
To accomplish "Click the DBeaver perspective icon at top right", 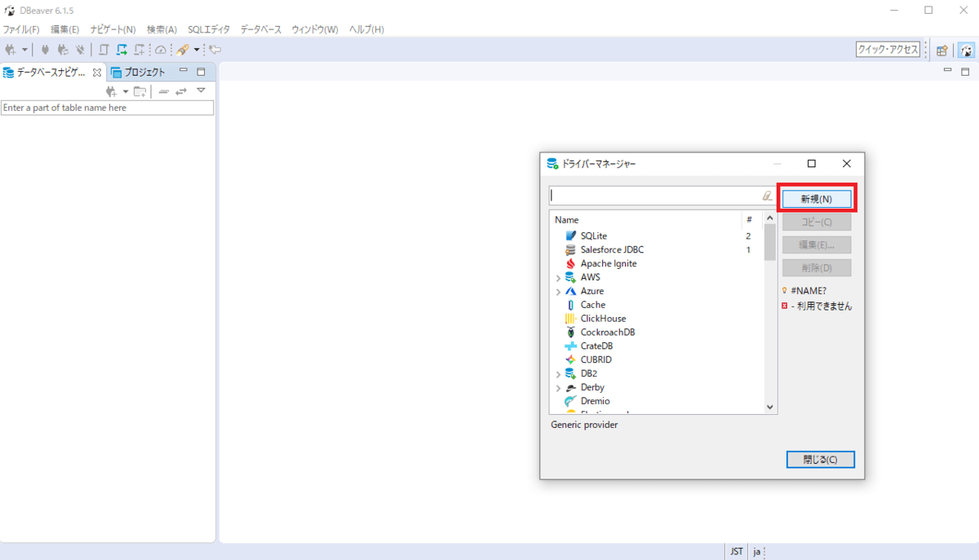I will [x=965, y=50].
